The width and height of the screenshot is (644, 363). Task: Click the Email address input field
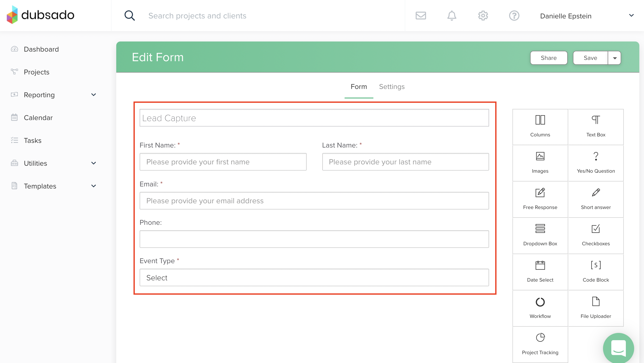click(x=314, y=201)
